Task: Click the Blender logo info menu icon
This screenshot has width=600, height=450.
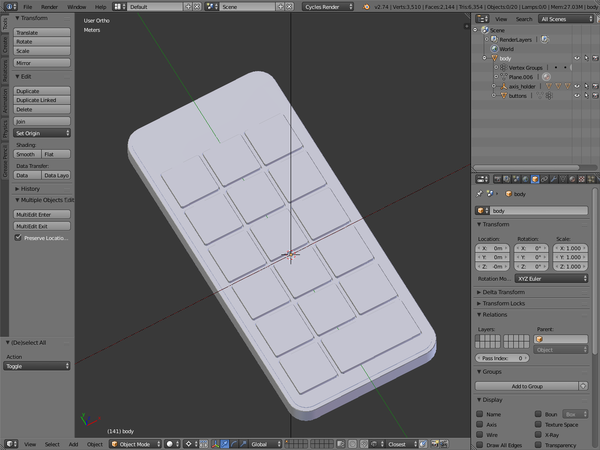Action: (8, 6)
